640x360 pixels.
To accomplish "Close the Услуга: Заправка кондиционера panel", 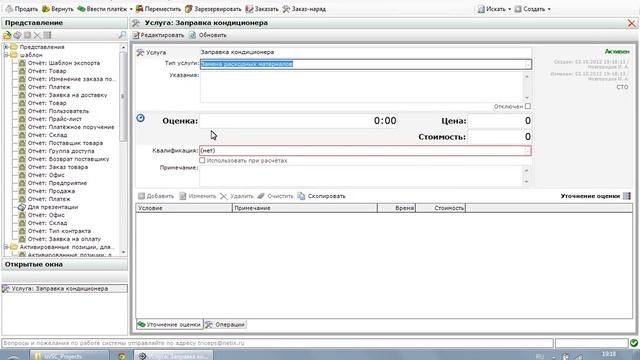I will click(631, 23).
